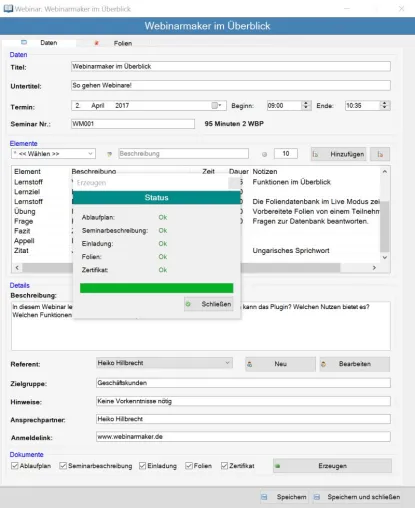Click the duration value field showing 10
This screenshot has width=415, height=508.
pyautogui.click(x=286, y=154)
